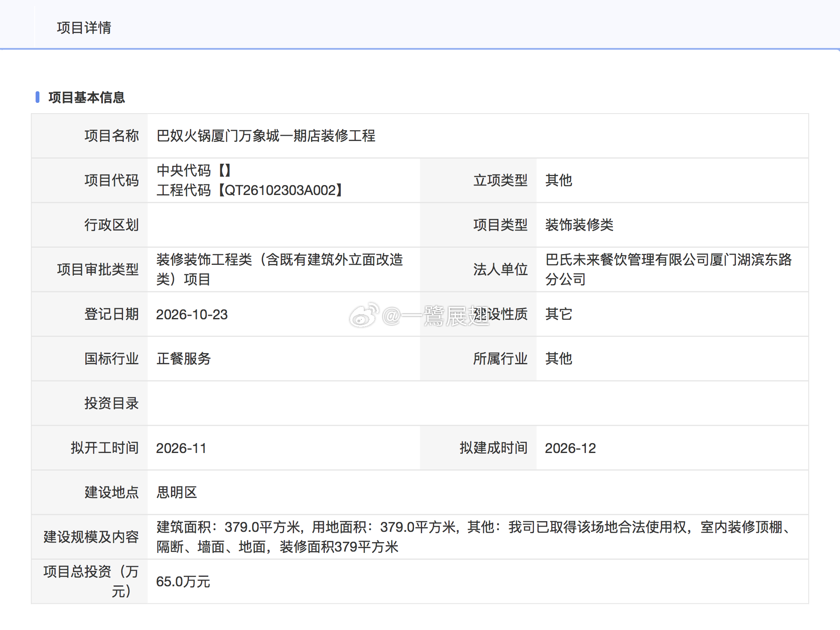This screenshot has width=840, height=630.
Task: Click the 项目总投资（万元） label
Action: coord(91,582)
